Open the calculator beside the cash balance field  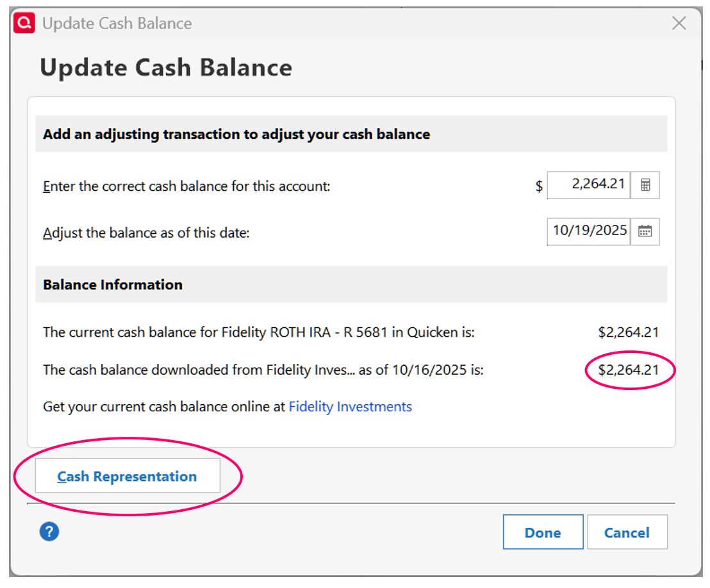645,185
